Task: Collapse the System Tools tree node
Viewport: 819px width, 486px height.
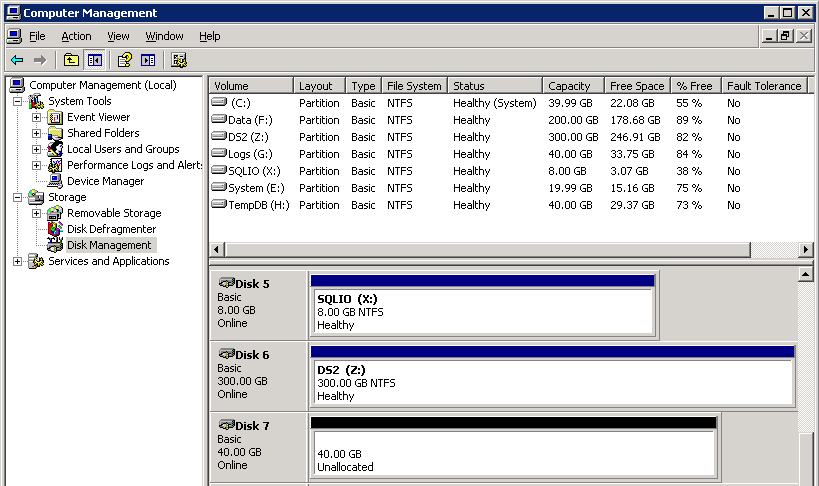Action: pyautogui.click(x=18, y=101)
